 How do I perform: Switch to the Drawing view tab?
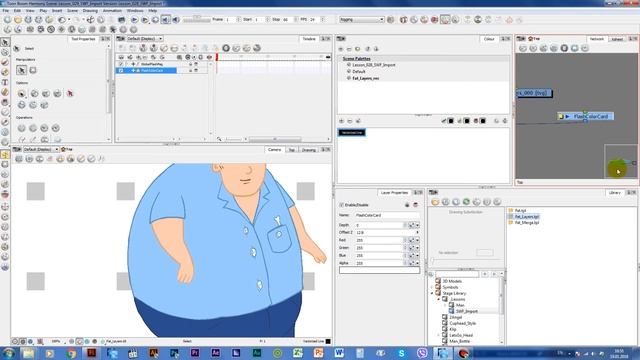[309, 150]
